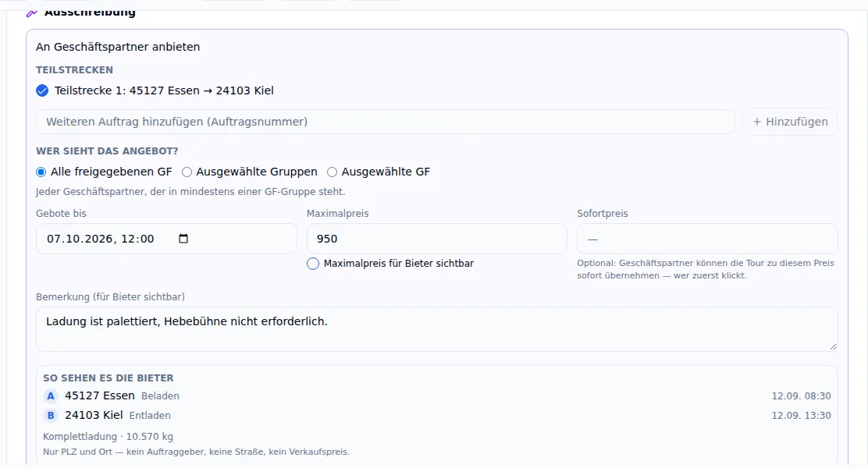Click the Hinzufügen button
This screenshot has height=468, width=868.
click(x=790, y=122)
